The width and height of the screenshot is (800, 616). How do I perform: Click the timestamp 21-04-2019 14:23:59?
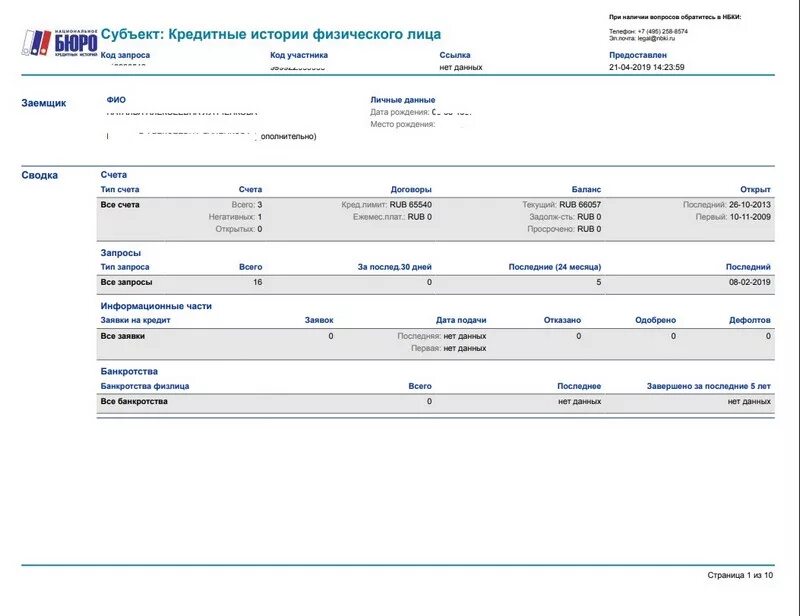click(646, 67)
